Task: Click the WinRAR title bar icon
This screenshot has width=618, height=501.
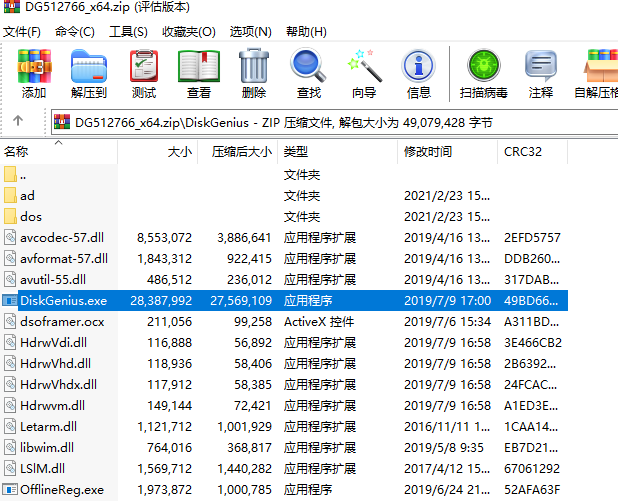Action: 12,7
